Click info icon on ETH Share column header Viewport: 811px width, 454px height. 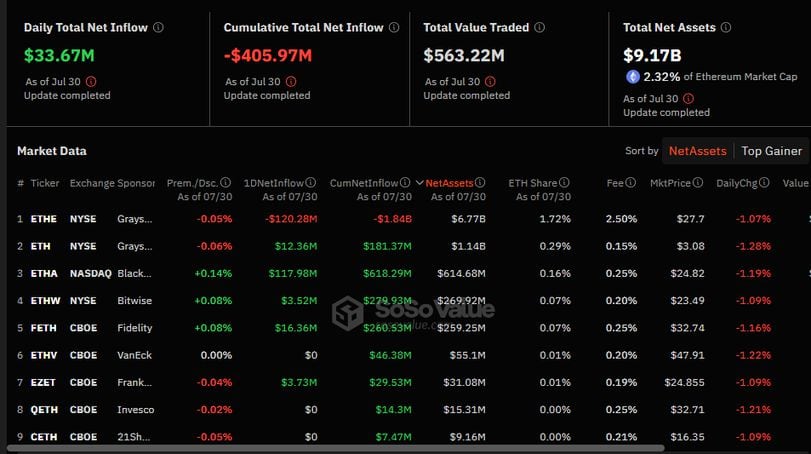click(564, 183)
